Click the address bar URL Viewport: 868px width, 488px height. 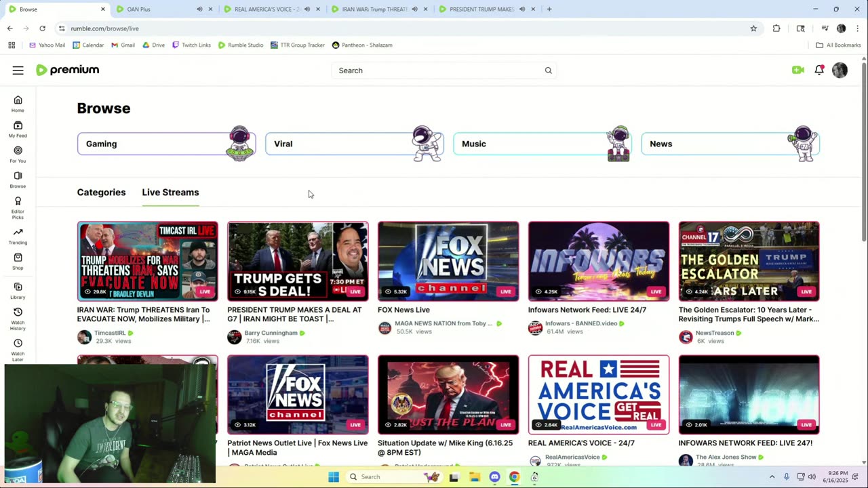(104, 28)
